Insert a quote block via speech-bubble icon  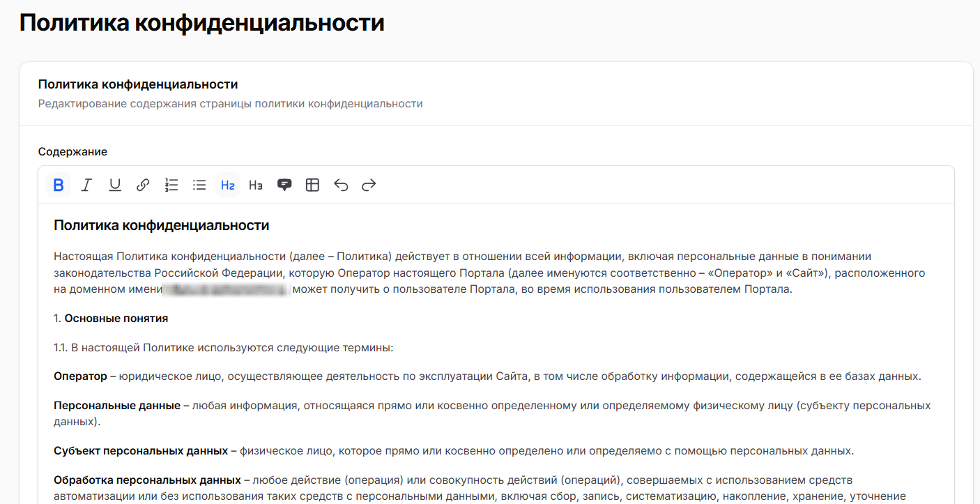(x=284, y=185)
